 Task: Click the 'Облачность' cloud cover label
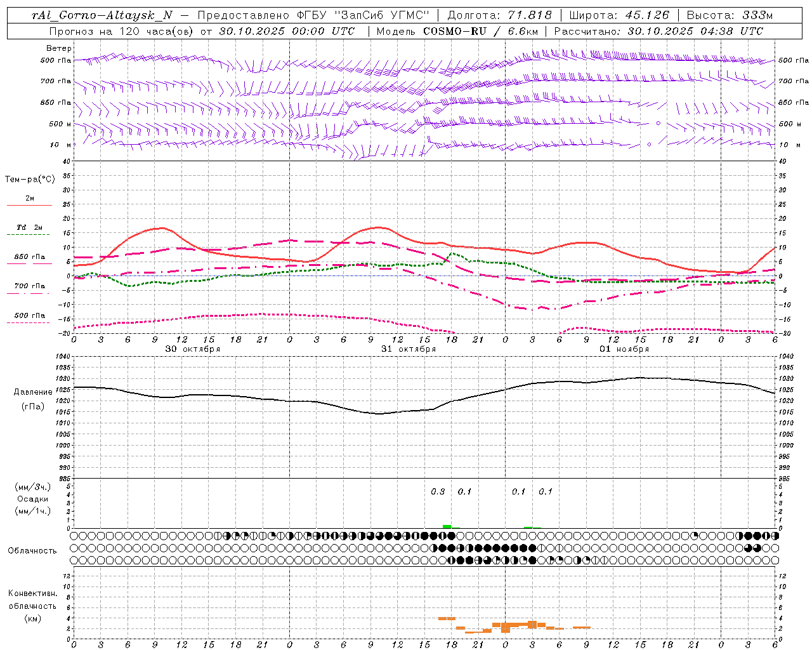(32, 550)
